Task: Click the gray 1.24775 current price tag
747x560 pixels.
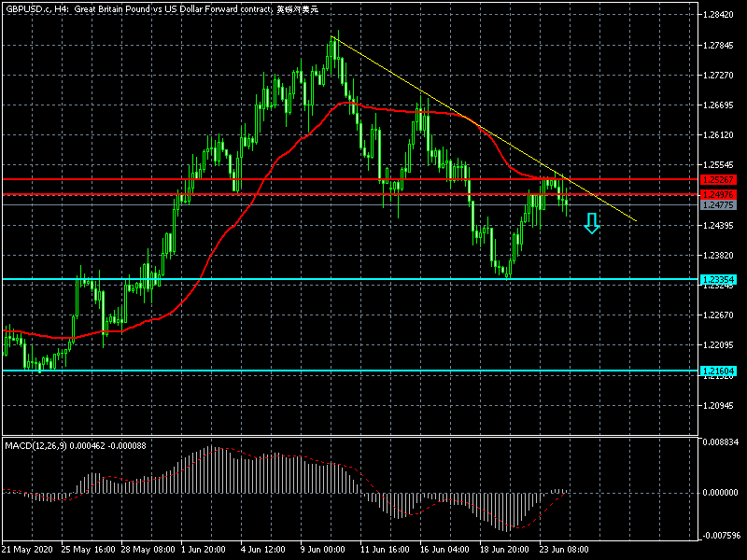Action: (x=719, y=204)
